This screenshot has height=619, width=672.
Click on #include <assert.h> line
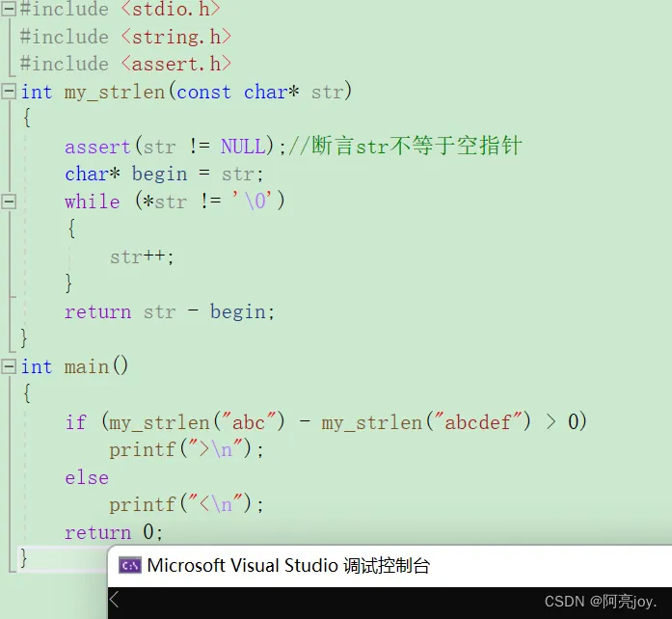125,65
